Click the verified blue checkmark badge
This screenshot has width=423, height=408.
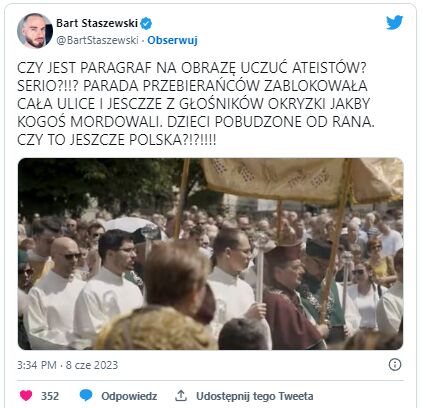tap(146, 23)
